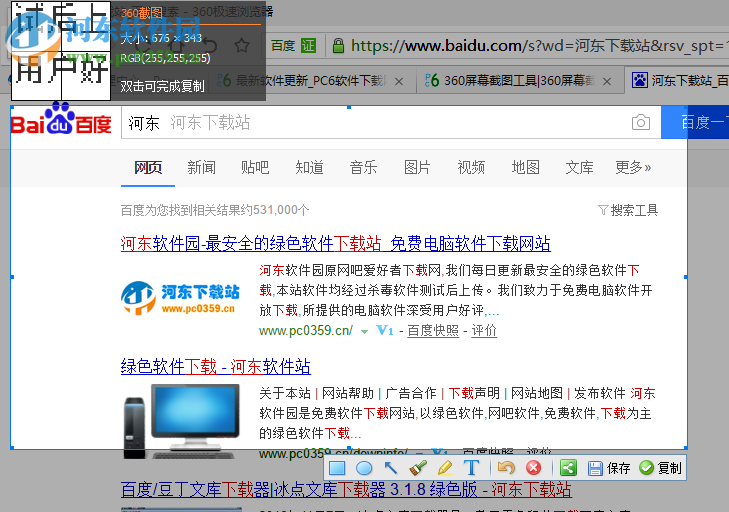Open the 河东软件园 result title link
The height and width of the screenshot is (512, 729).
click(336, 244)
